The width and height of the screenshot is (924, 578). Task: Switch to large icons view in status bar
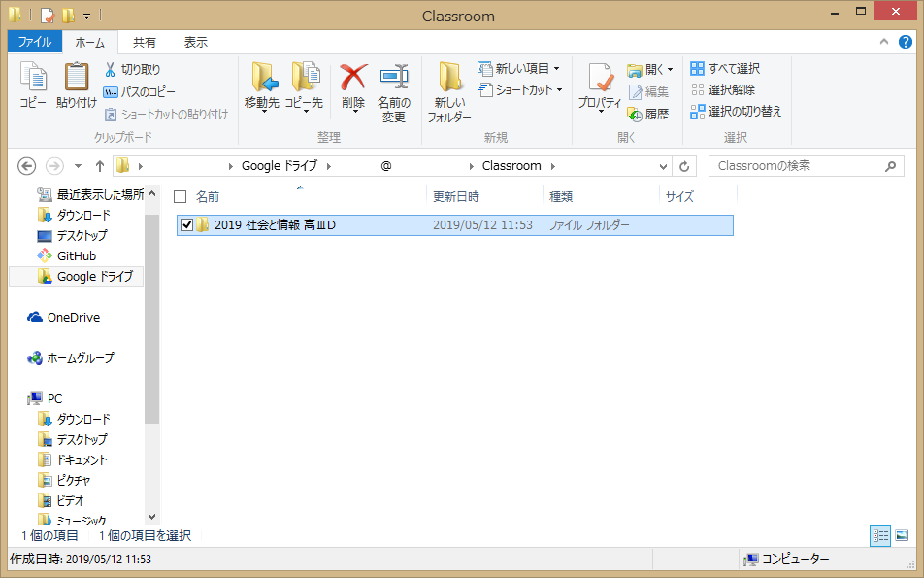902,535
